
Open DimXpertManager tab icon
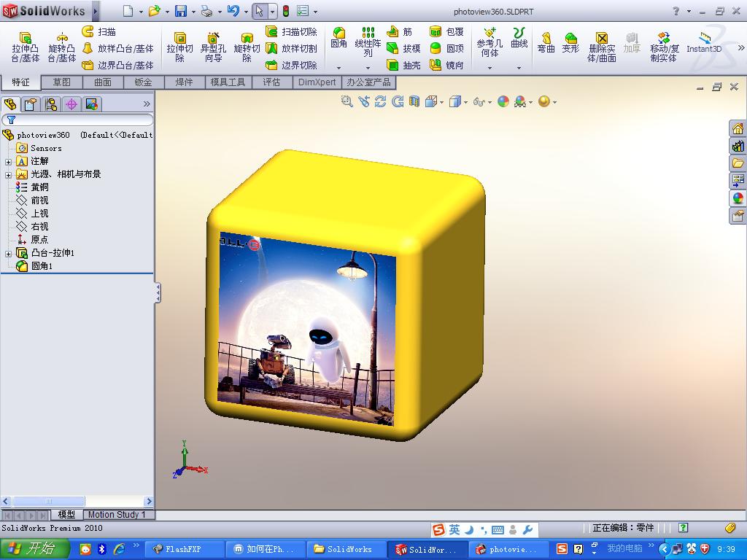coord(71,104)
